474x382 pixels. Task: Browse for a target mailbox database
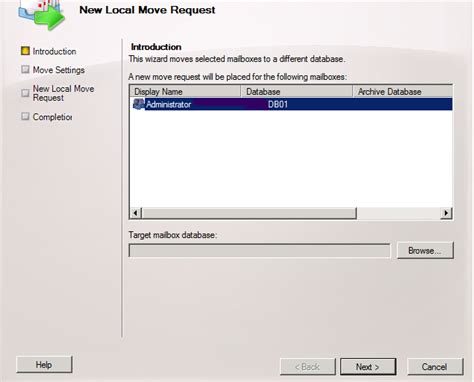(x=425, y=250)
